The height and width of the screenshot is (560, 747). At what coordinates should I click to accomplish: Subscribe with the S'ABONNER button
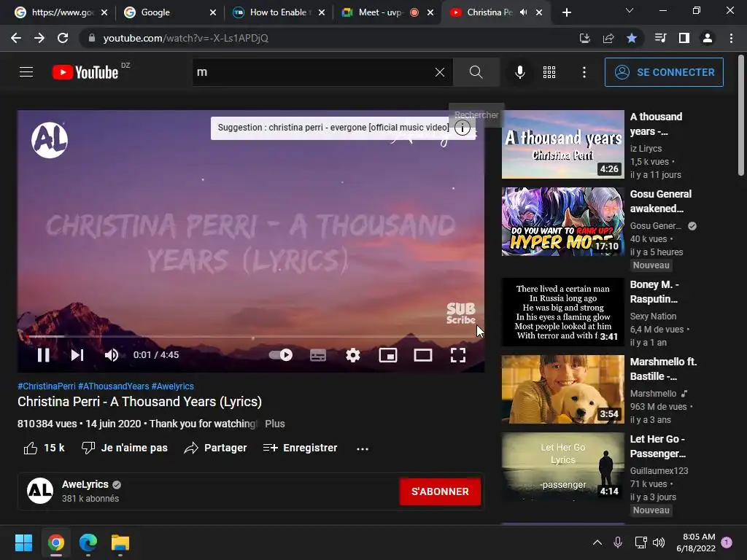point(440,491)
